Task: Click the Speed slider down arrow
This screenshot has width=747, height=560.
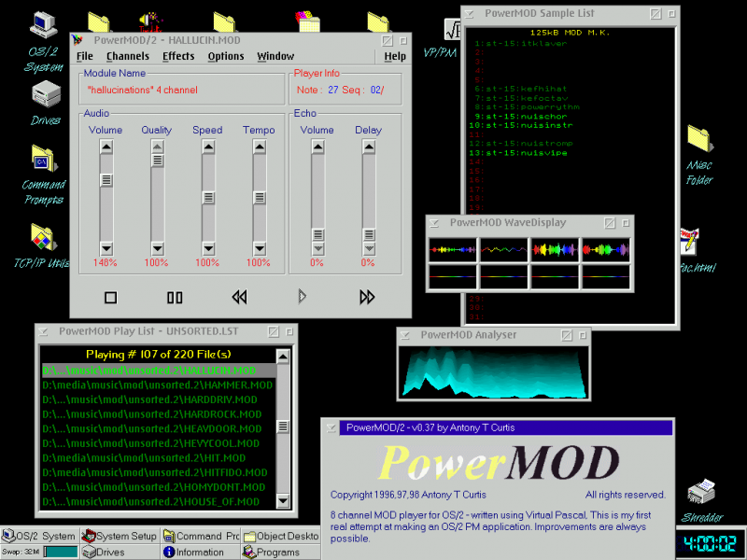Action: tap(208, 248)
